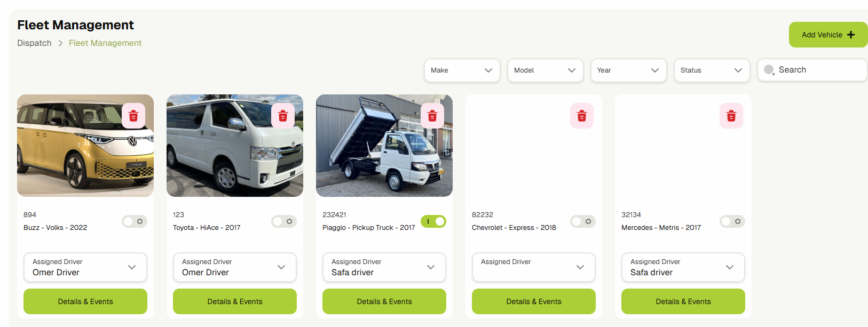This screenshot has height=327, width=868.
Task: Click trash icon on Mercedes Metris card
Action: tap(731, 116)
